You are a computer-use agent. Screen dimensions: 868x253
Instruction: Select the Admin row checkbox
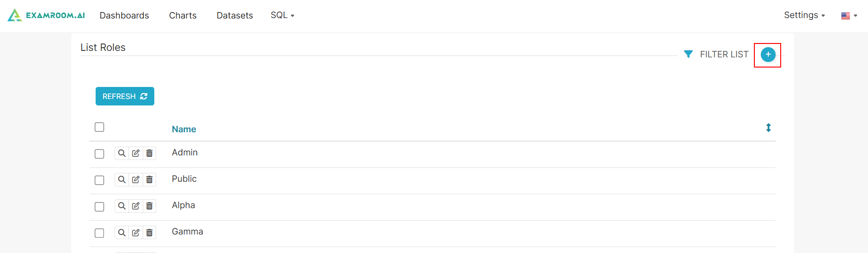point(99,154)
